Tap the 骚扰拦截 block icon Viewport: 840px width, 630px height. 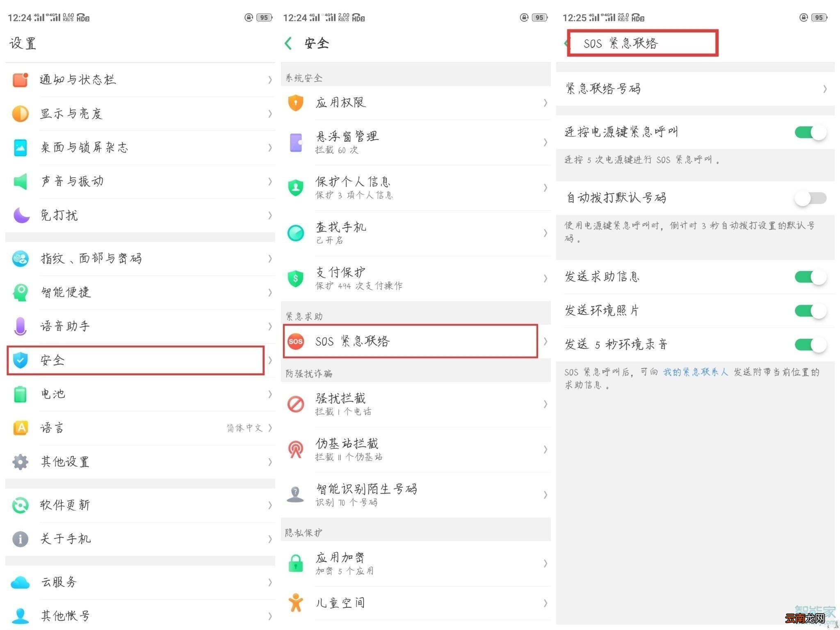[x=296, y=404]
